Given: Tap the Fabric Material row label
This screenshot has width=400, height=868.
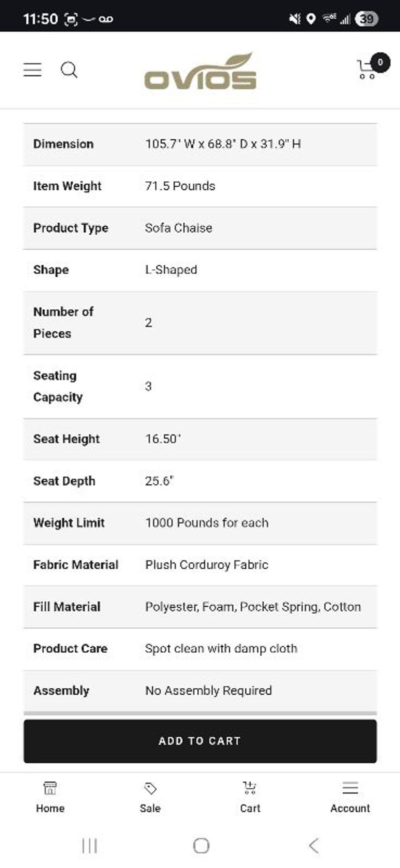Looking at the screenshot, I should click(x=75, y=565).
